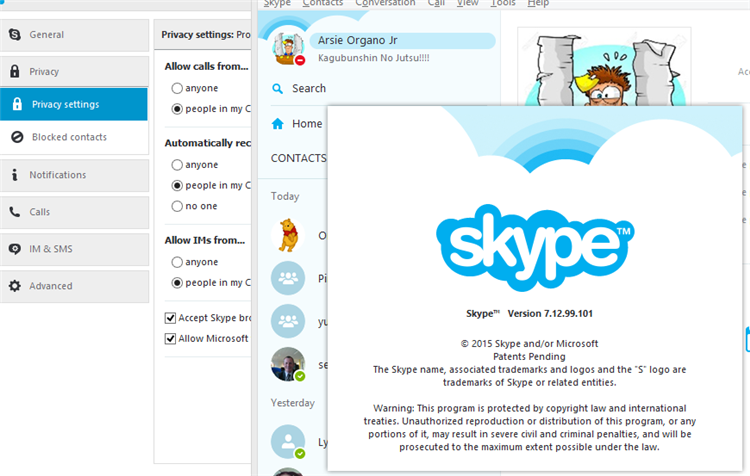Viewport: 750px width, 476px height.
Task: Click the profile avatar of Arsie Organo Jr
Action: [287, 48]
